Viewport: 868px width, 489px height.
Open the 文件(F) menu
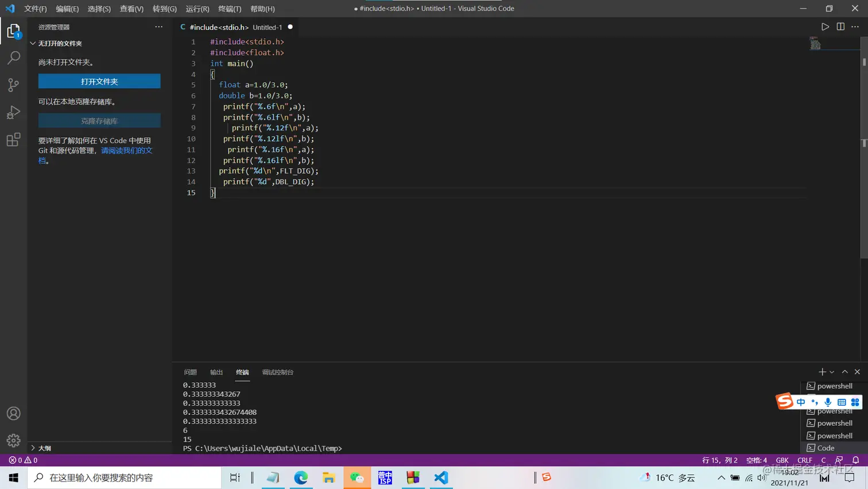point(36,9)
